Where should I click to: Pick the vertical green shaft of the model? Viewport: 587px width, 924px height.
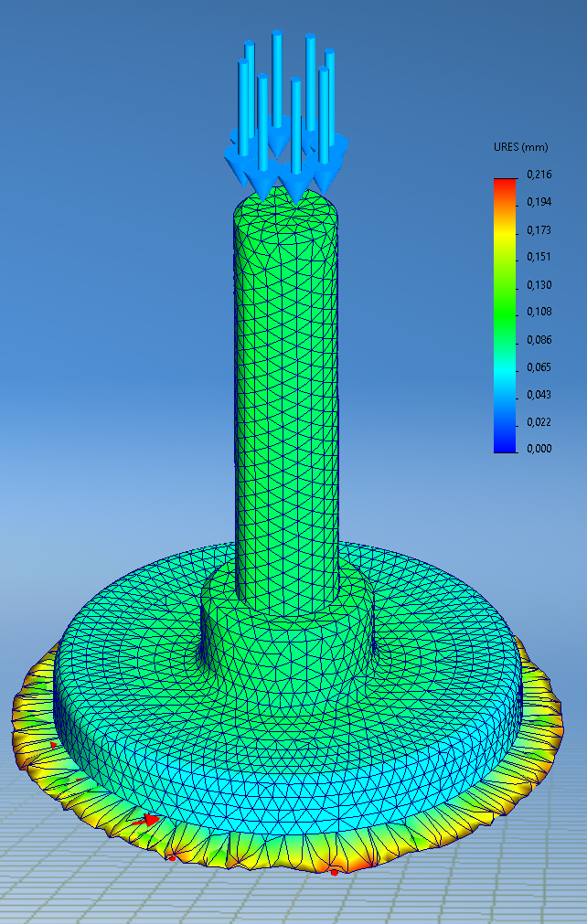[286, 400]
